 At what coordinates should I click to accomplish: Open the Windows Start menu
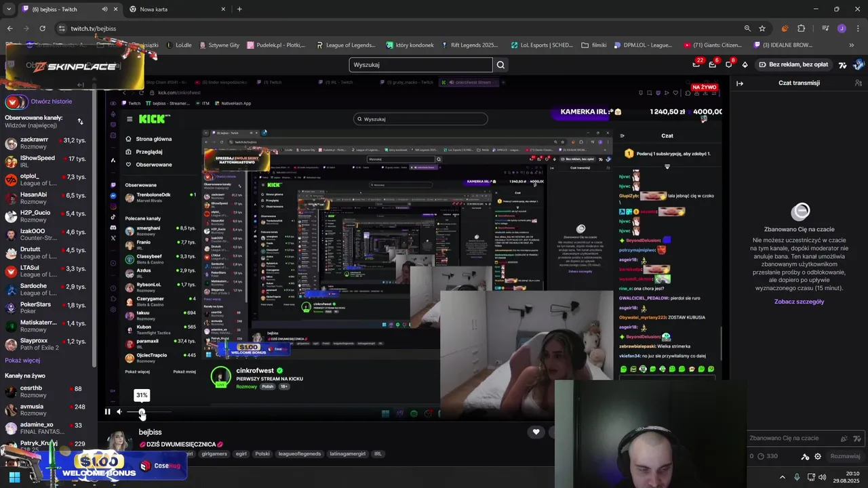pos(14,476)
